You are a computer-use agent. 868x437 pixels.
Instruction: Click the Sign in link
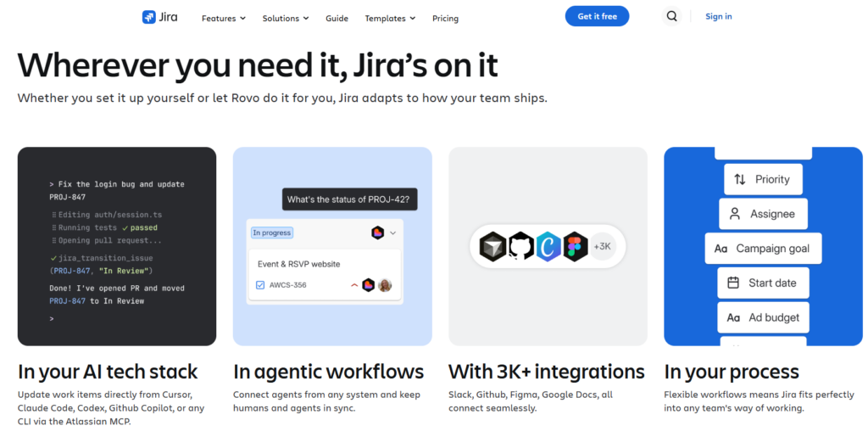pyautogui.click(x=719, y=17)
